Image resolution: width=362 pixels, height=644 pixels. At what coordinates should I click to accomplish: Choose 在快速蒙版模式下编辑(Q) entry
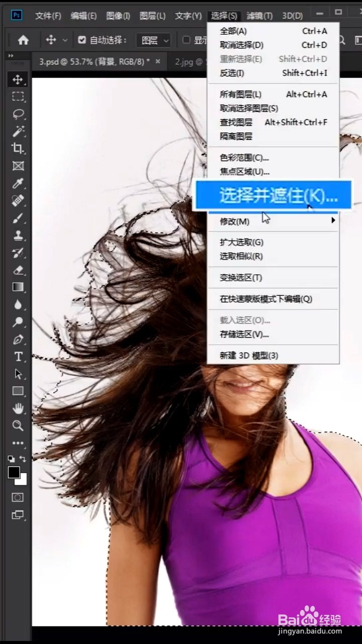(x=274, y=299)
